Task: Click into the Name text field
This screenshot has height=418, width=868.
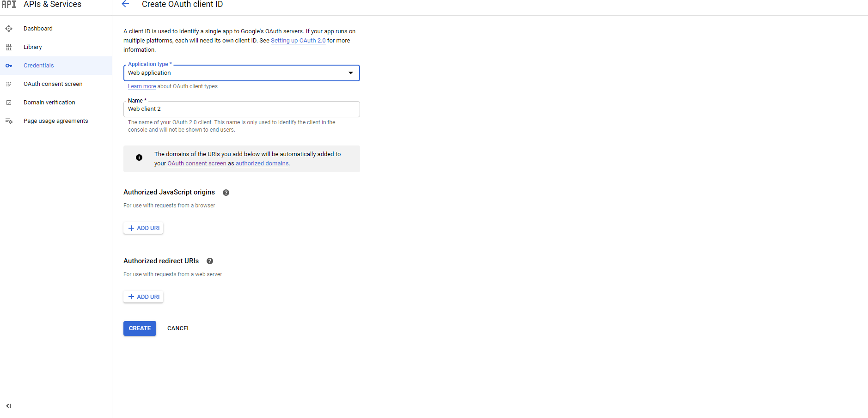Action: click(x=241, y=109)
